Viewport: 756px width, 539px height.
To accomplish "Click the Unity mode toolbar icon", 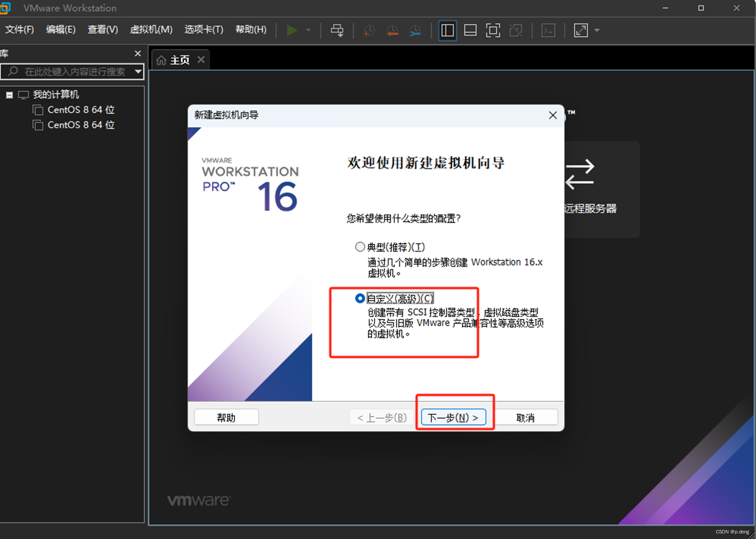I will tap(516, 30).
